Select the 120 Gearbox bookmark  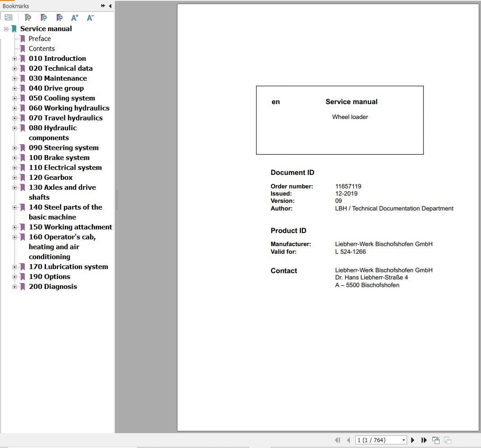point(50,178)
